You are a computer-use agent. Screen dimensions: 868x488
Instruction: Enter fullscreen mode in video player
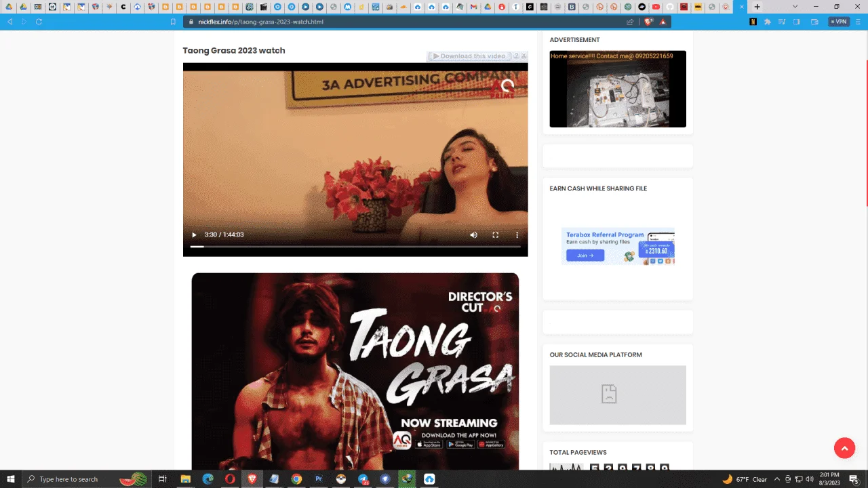[496, 235]
